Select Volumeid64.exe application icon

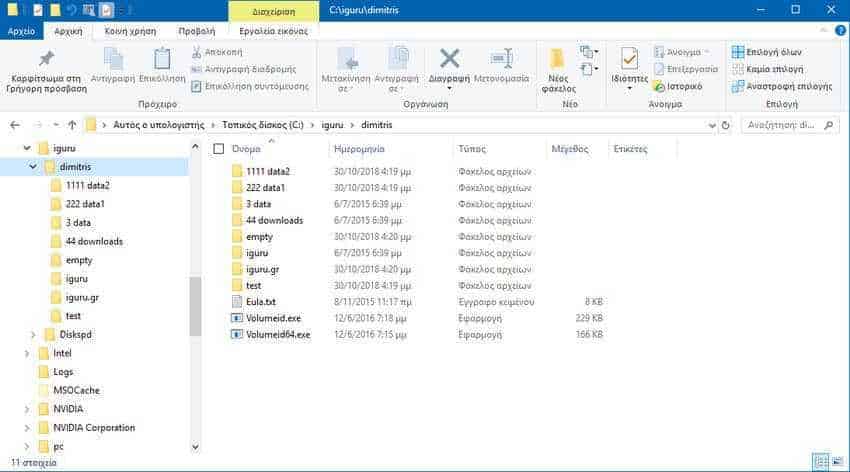[x=237, y=334]
